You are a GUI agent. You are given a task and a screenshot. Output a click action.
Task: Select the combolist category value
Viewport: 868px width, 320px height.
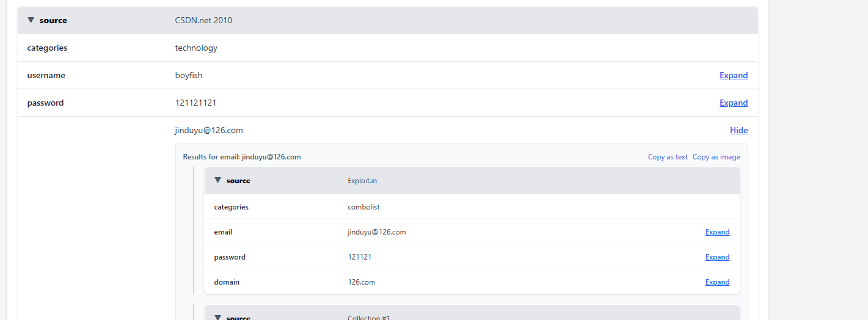[363, 207]
